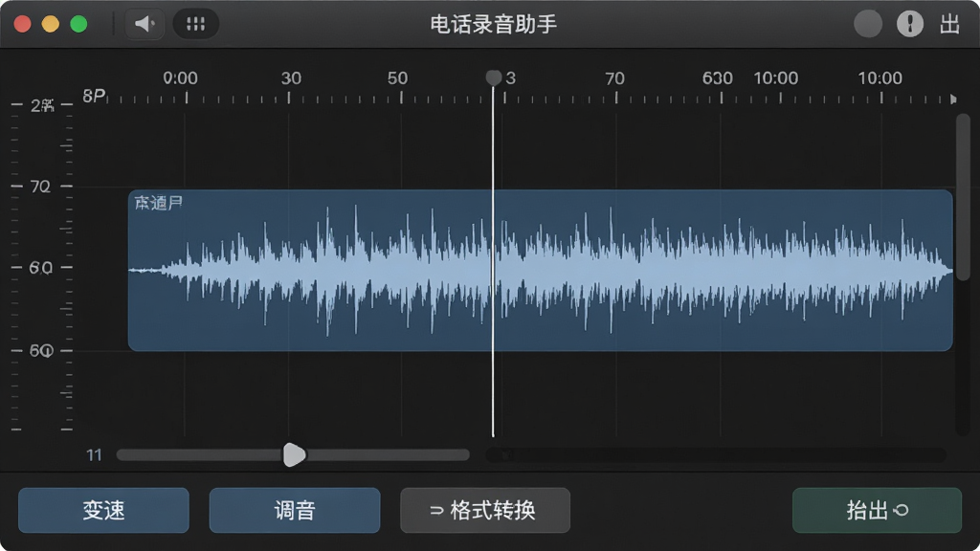Click the speaker volume icon in title bar
This screenshot has width=980, height=551.
[145, 24]
